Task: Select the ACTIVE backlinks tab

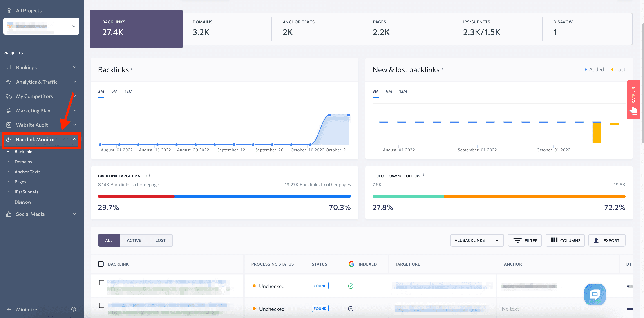Action: [x=134, y=240]
